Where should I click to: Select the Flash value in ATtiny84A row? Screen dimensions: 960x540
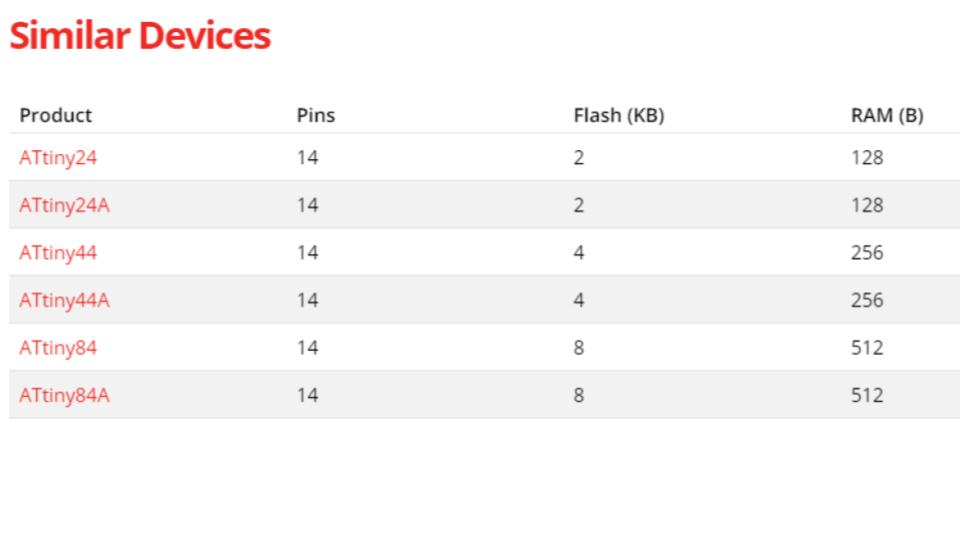coord(579,395)
